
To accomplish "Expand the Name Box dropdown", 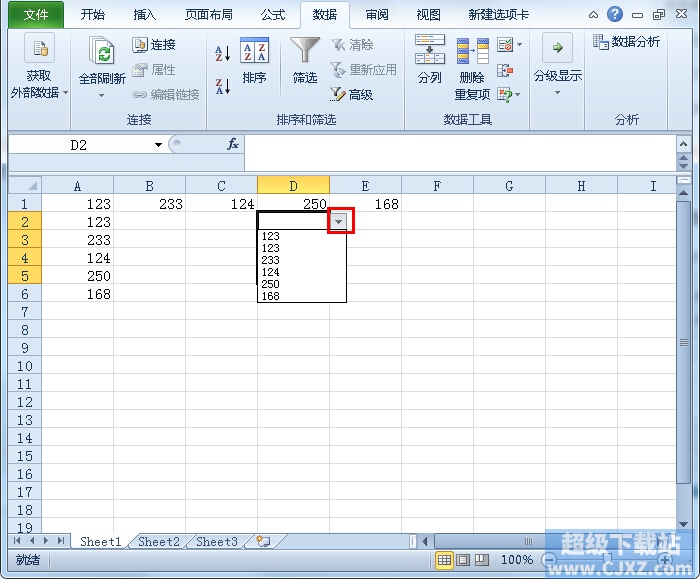I will (x=158, y=145).
